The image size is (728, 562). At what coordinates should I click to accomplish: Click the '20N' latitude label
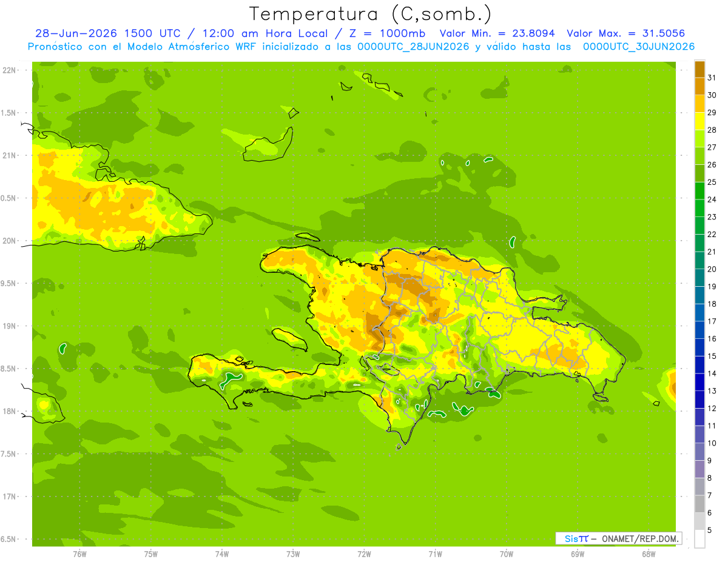click(x=8, y=241)
